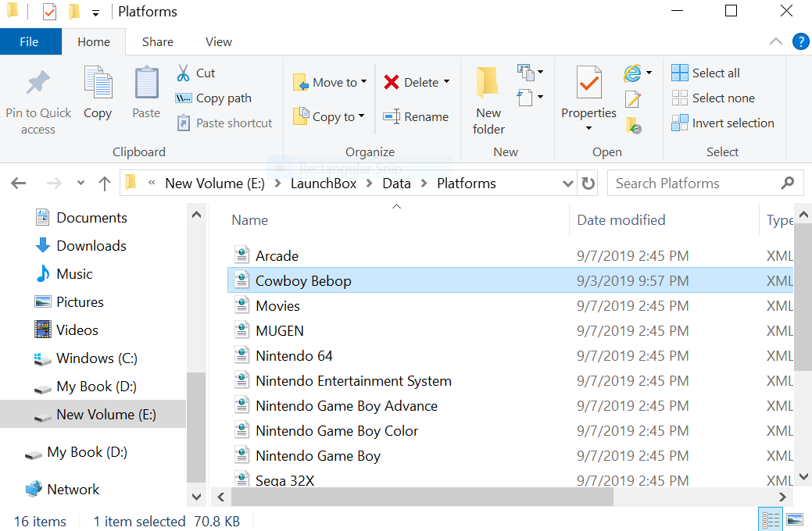The width and height of the screenshot is (812, 531).
Task: Delete the selected file with red X
Action: click(x=392, y=82)
